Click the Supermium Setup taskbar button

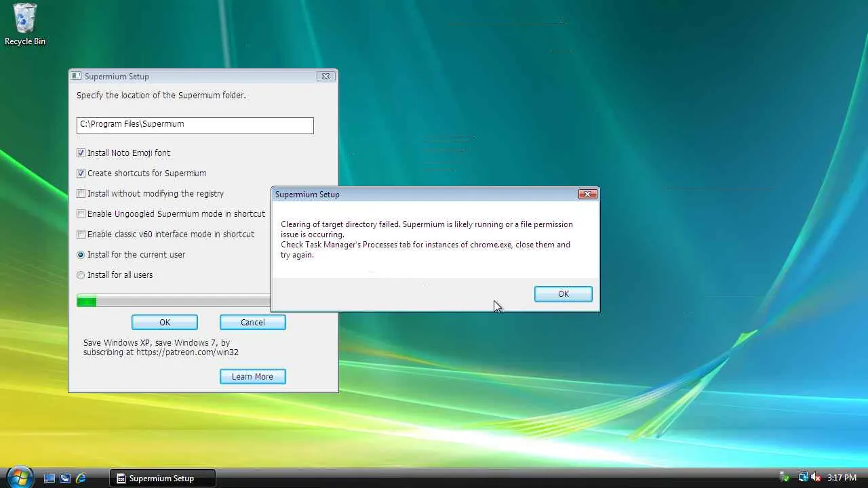pyautogui.click(x=163, y=478)
